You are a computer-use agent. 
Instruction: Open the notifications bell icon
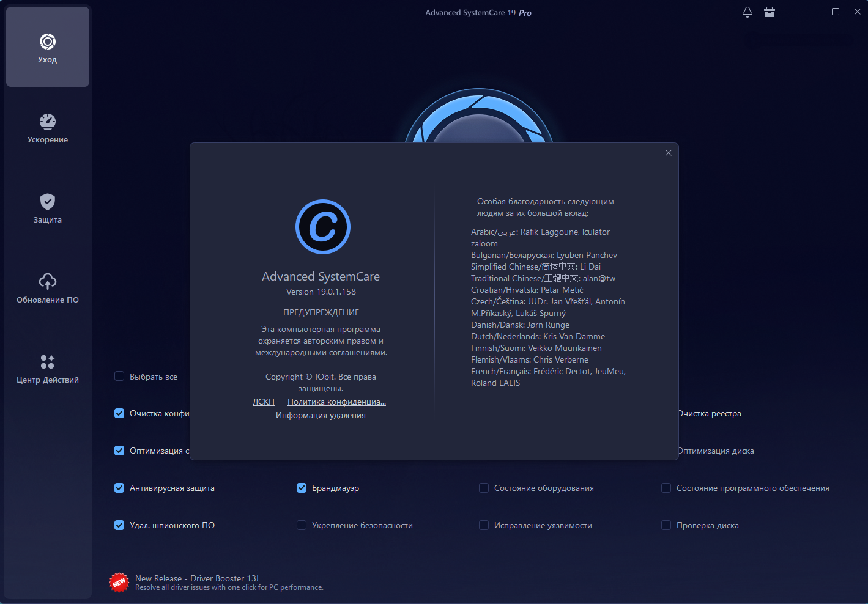(x=747, y=12)
